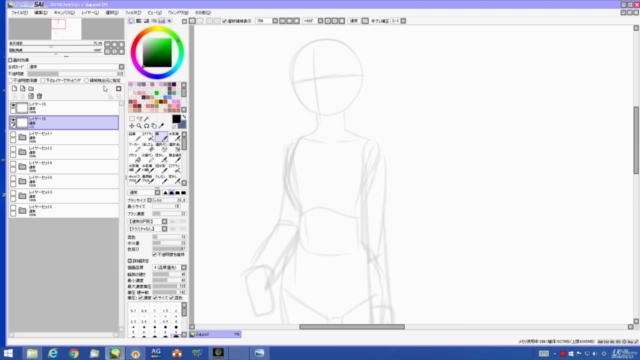Choose the eraser tool in brush grid

(148, 147)
